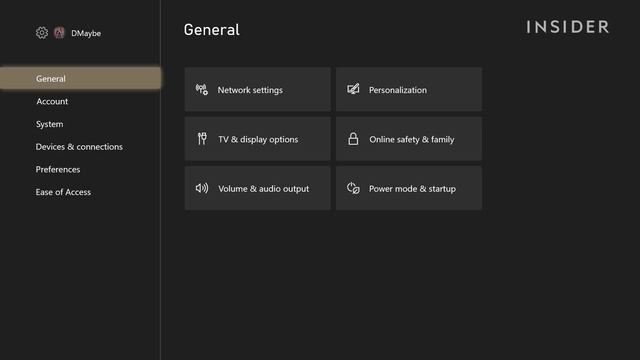Go to Devices & connections category
This screenshot has height=360, width=640.
point(79,147)
